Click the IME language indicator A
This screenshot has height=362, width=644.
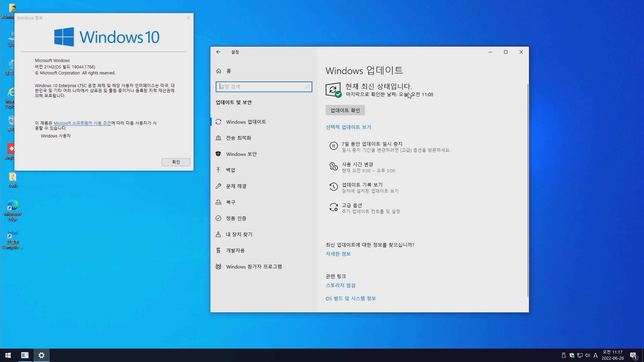[x=596, y=356]
